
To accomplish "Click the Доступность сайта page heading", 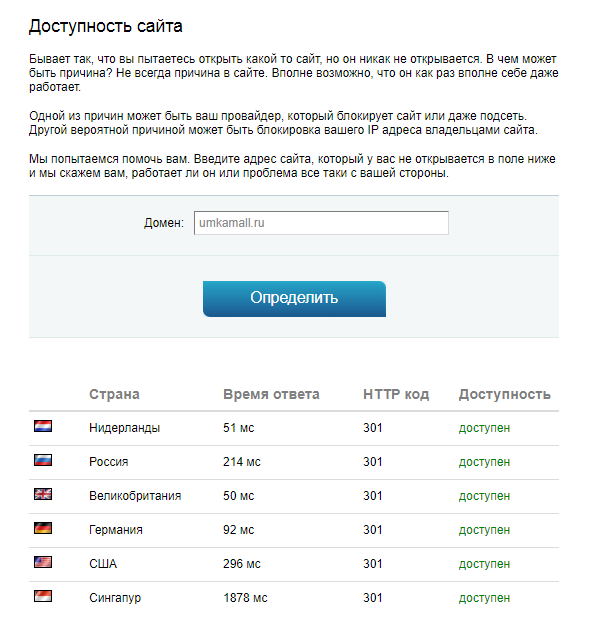I will coord(106,26).
